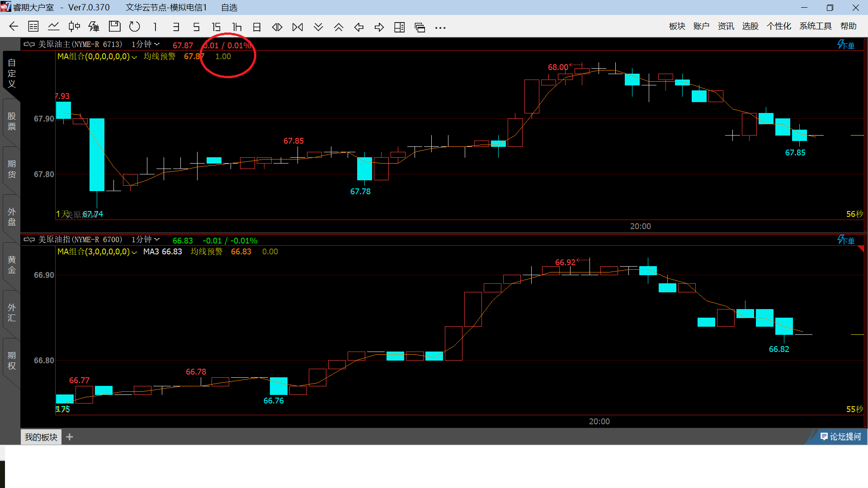Expand the 1分钟 period dropdown in top chart
The image size is (868, 488).
[157, 44]
